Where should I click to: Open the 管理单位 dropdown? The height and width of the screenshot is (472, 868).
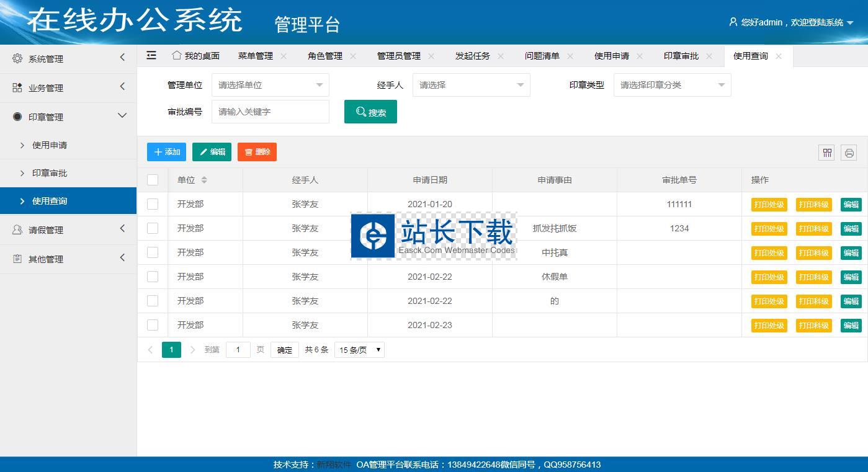pos(271,85)
